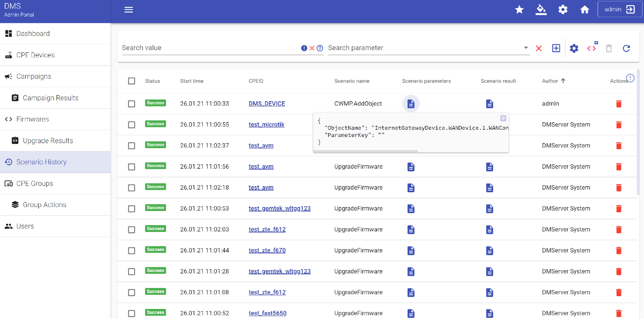
Task: Click the red X clear filter icon
Action: 538,48
